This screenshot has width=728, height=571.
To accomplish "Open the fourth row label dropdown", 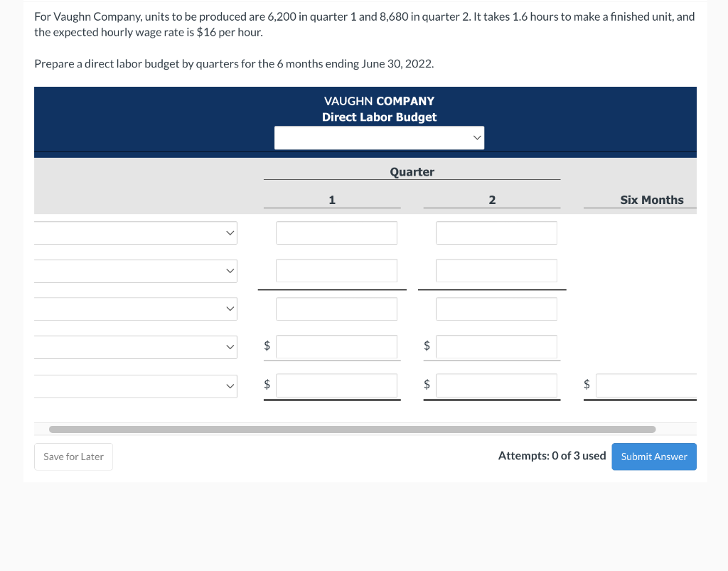I will coord(136,347).
